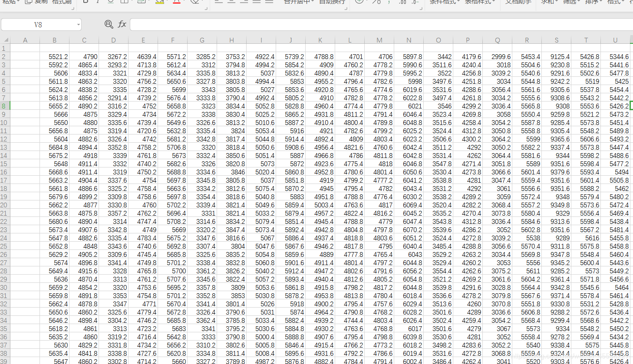This screenshot has height=364, width=633.
Task: Select column G header
Action: click(x=202, y=40)
